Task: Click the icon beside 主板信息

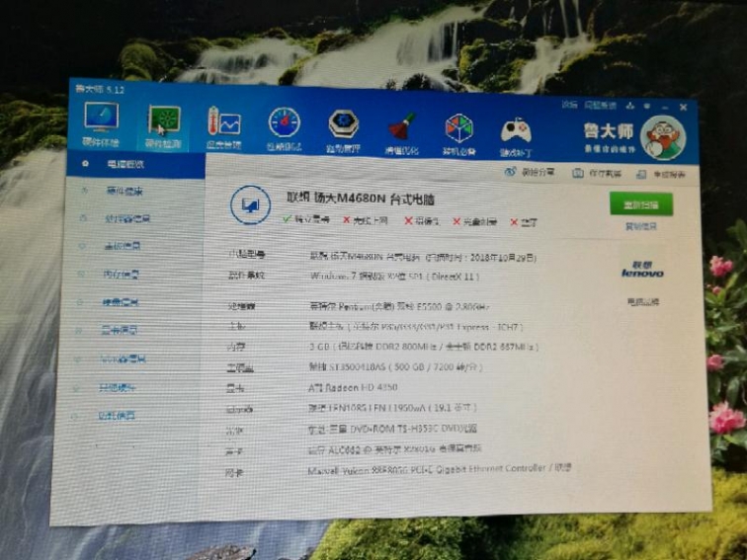Action: 82,246
